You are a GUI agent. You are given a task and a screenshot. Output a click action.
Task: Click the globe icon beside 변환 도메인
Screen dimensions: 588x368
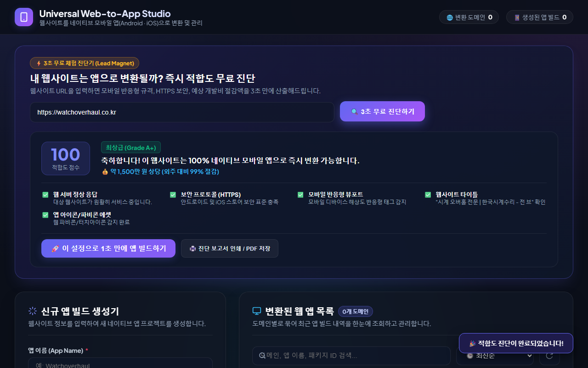(x=450, y=17)
